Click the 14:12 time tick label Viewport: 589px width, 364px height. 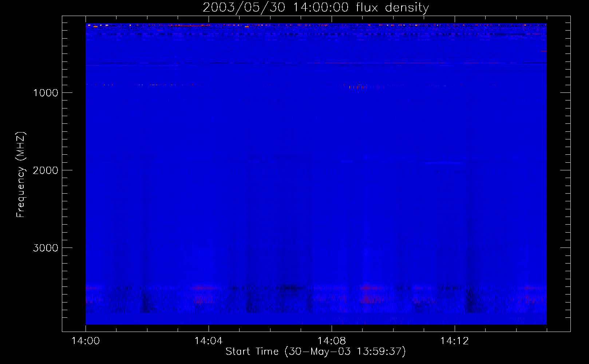pyautogui.click(x=455, y=341)
